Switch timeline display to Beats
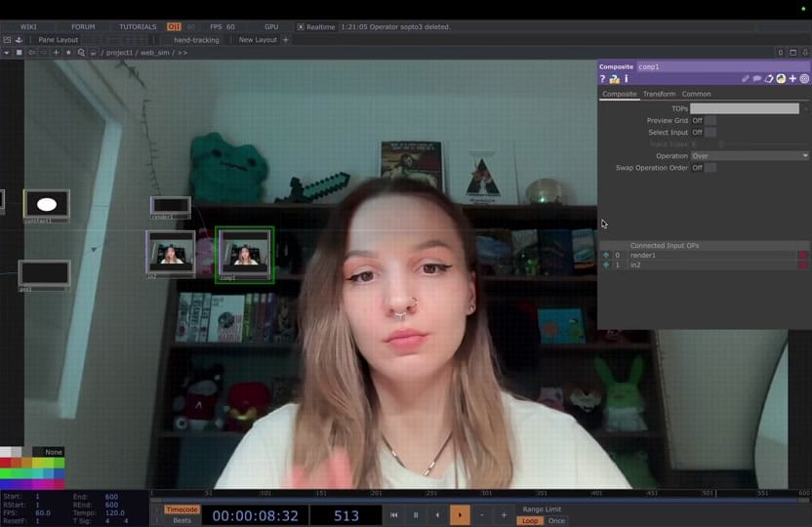The height and width of the screenshot is (527, 812). pyautogui.click(x=182, y=520)
